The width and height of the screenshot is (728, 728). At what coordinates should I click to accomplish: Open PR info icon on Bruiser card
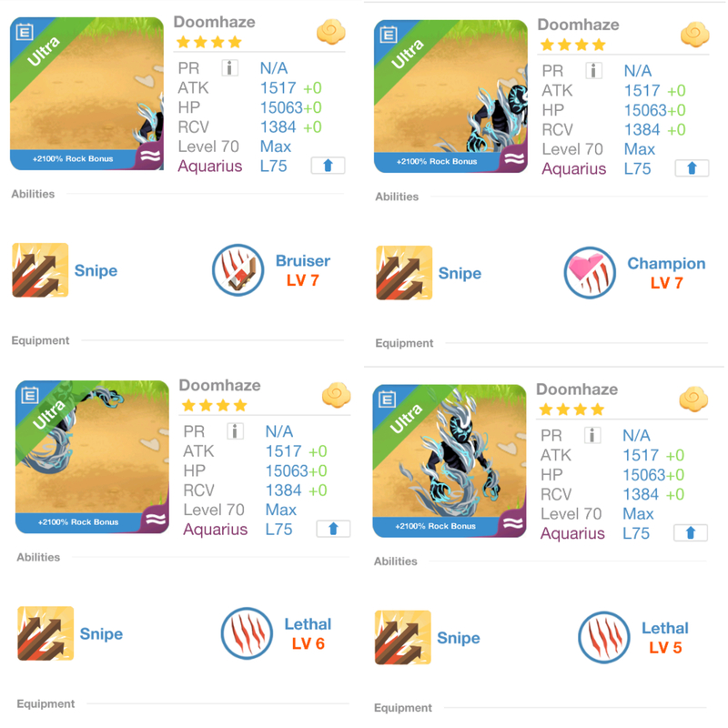[229, 68]
